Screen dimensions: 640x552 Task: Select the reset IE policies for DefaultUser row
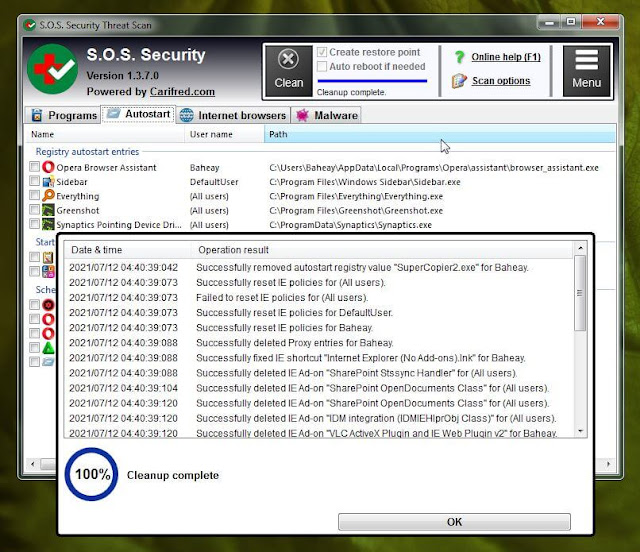tap(319, 313)
